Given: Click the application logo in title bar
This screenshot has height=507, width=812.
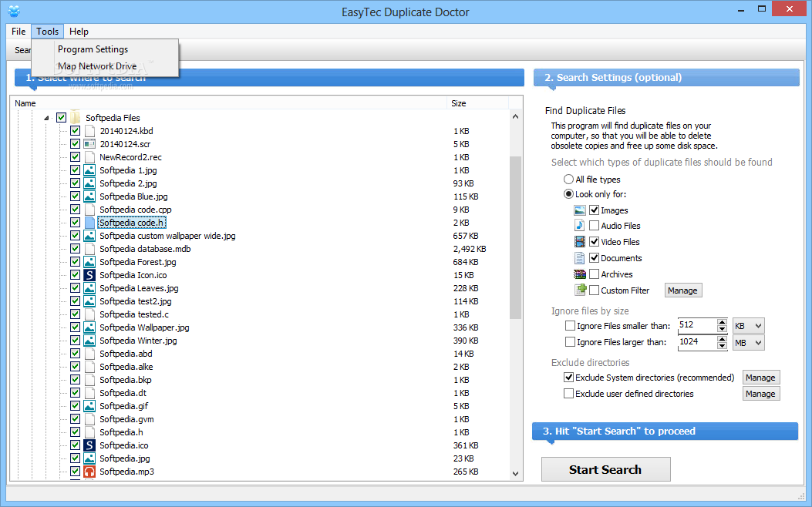Looking at the screenshot, I should click(x=14, y=11).
